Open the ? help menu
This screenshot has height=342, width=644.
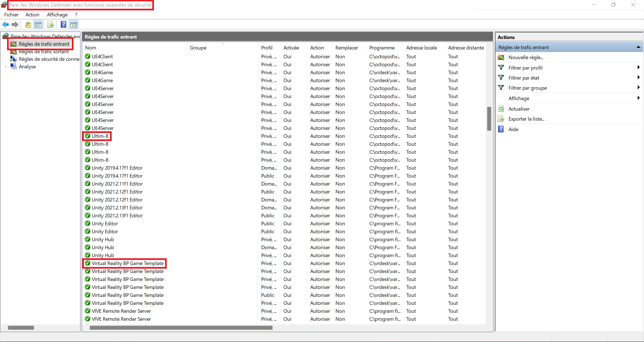76,15
